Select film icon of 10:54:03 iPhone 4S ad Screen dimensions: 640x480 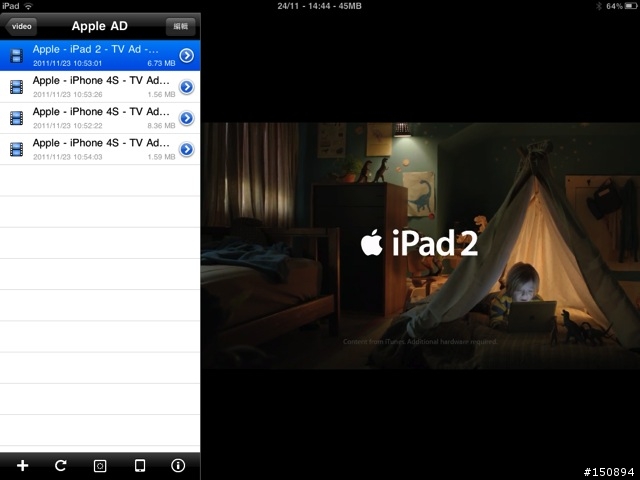[x=16, y=149]
